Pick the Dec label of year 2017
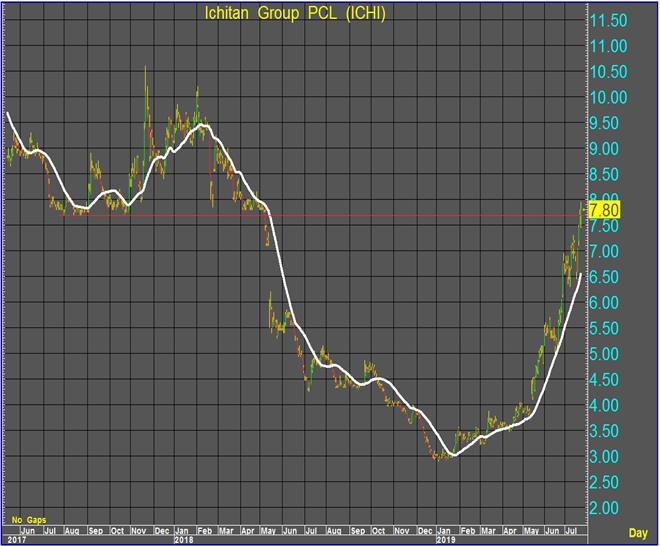The image size is (660, 546). tap(162, 530)
